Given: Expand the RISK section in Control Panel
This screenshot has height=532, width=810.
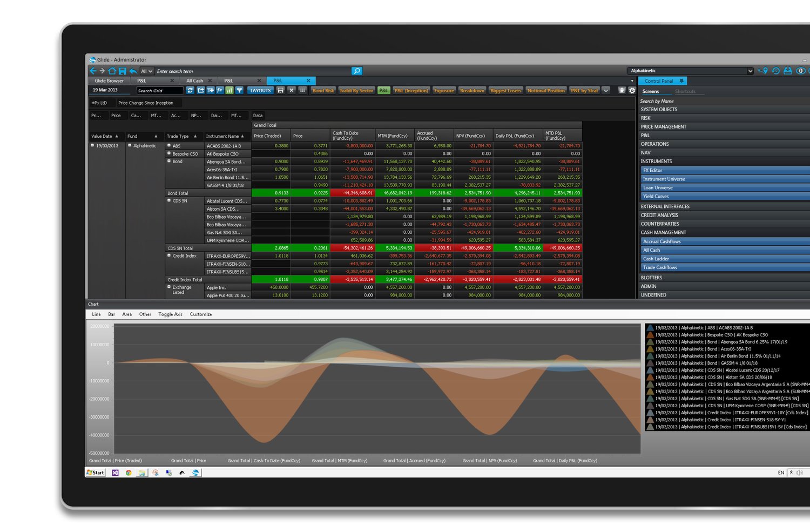Looking at the screenshot, I should point(724,118).
